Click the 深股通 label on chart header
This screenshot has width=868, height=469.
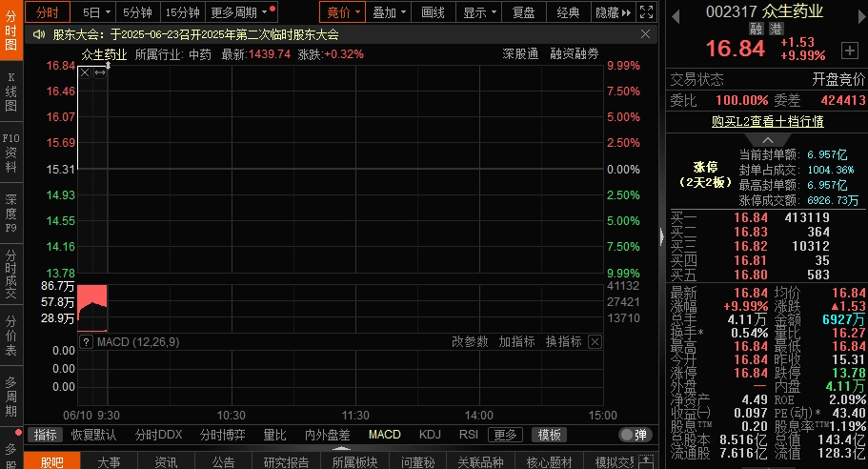[520, 54]
